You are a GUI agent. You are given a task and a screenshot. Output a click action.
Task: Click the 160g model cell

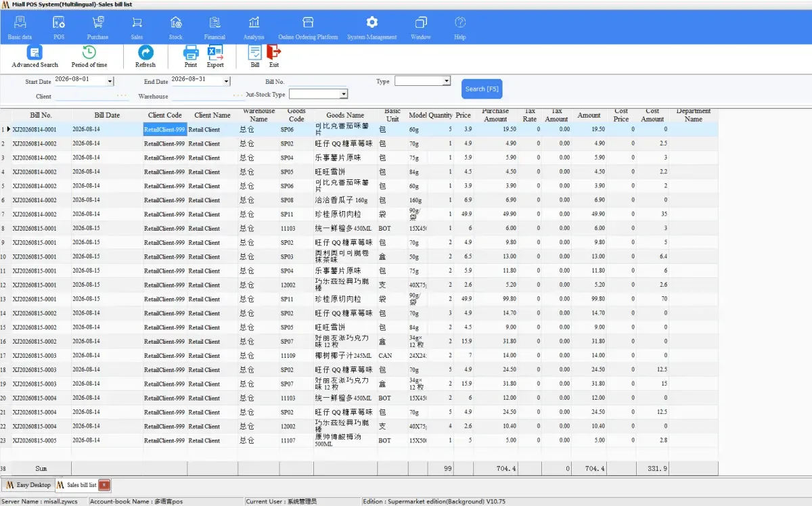(x=418, y=200)
